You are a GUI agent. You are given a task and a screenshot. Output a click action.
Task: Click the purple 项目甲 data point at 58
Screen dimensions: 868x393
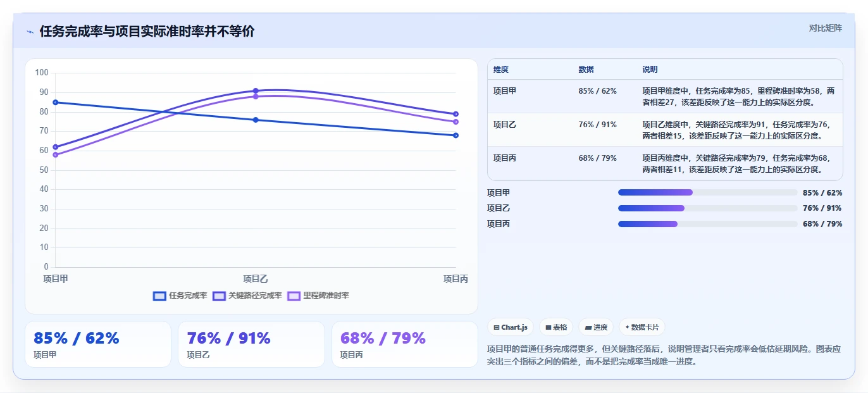(56, 154)
